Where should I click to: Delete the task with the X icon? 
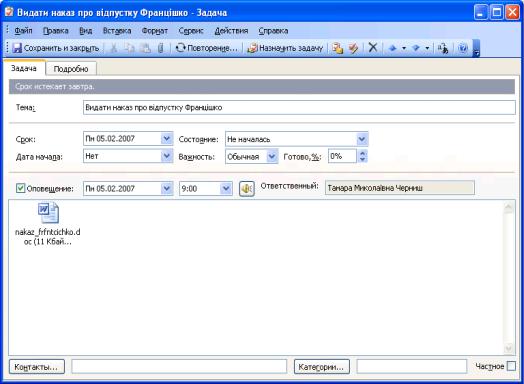click(373, 48)
